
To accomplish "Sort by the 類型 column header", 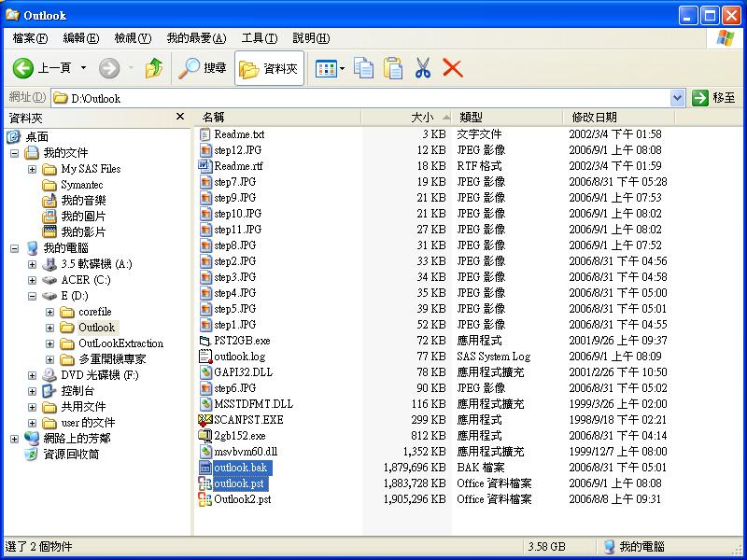I will (507, 118).
